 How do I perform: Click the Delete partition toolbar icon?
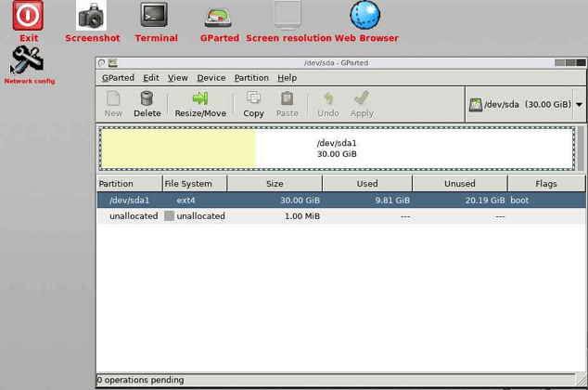147,103
